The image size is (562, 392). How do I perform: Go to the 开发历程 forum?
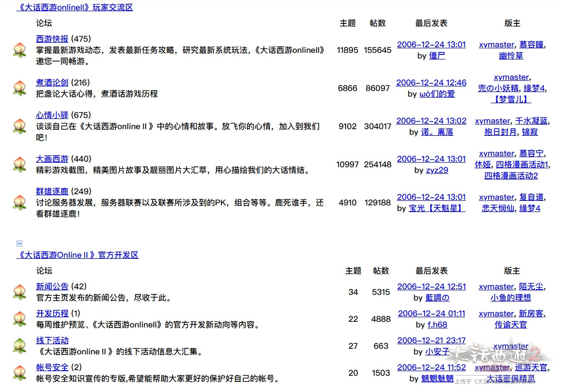[52, 313]
